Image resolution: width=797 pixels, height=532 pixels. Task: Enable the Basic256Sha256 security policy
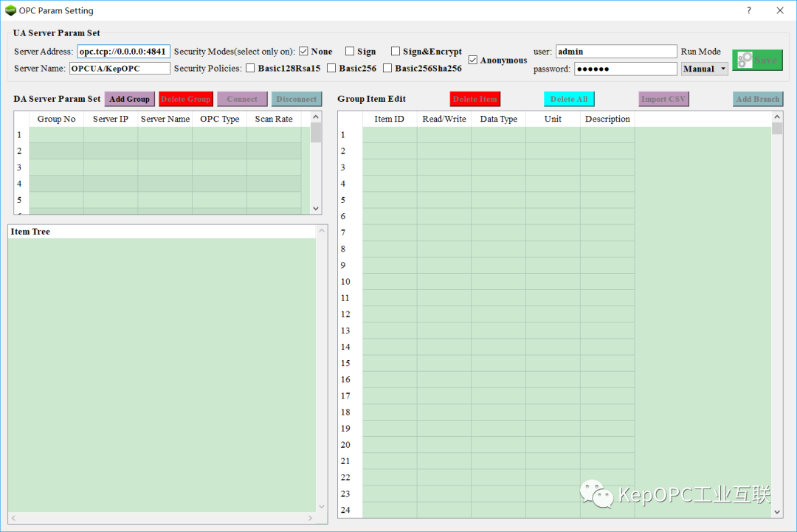tap(387, 68)
